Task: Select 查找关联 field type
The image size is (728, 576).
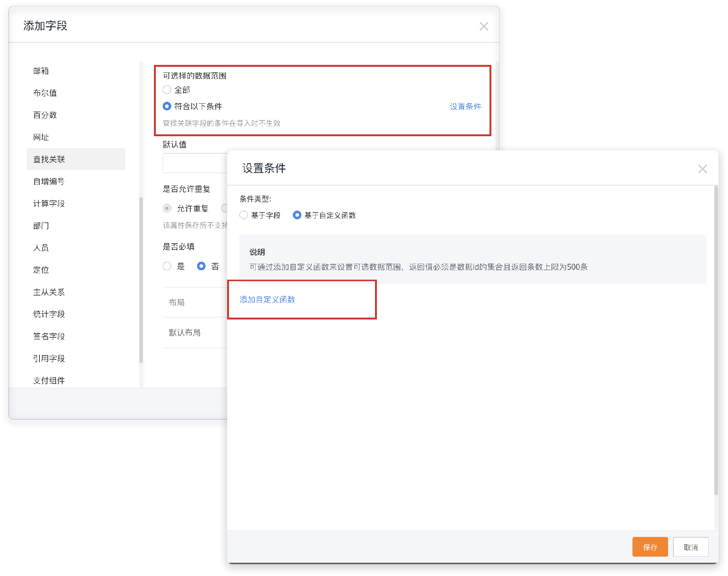Action: (x=76, y=159)
